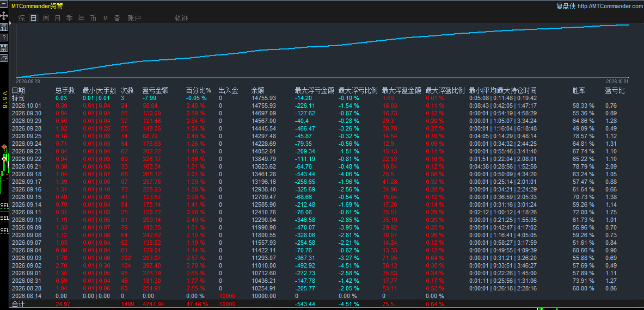
Task: Click the 胜率 column header
Action: pyautogui.click(x=579, y=90)
